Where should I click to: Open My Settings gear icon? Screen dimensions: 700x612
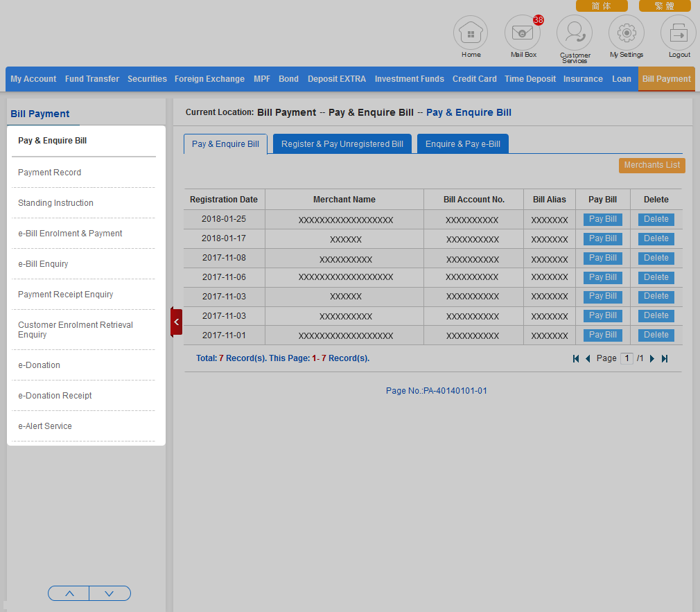pos(627,33)
